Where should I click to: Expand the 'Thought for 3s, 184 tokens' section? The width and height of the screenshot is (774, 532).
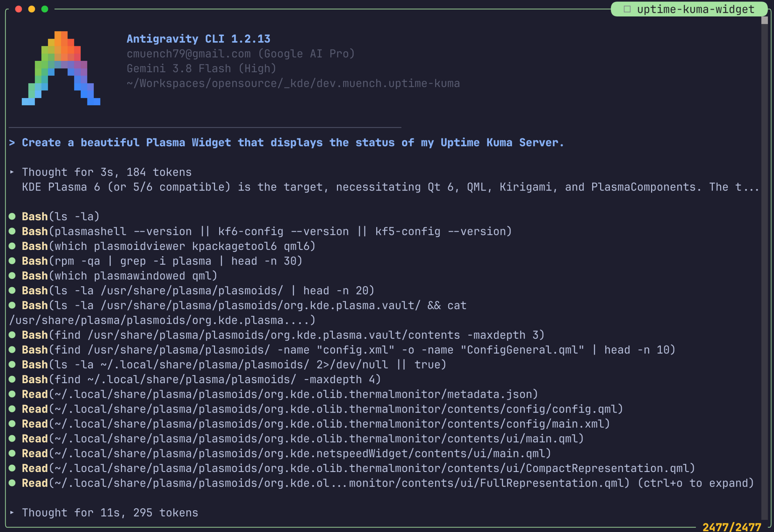(12, 172)
